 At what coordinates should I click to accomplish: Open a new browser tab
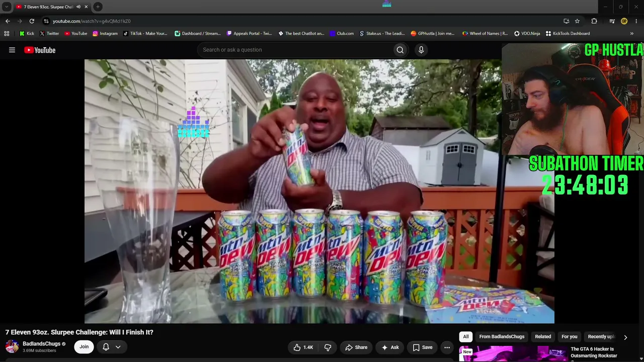point(98,7)
